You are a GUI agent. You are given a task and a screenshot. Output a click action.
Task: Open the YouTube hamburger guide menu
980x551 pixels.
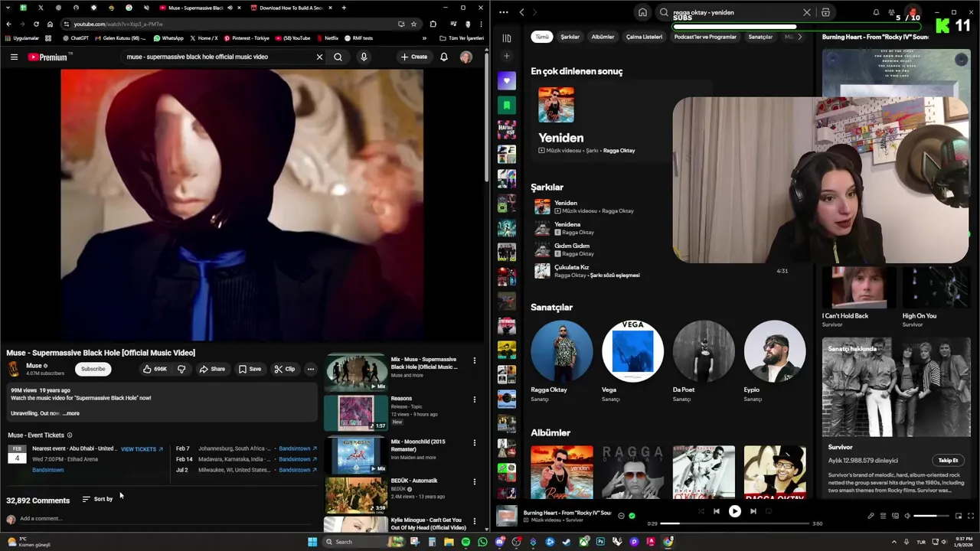[x=14, y=57]
